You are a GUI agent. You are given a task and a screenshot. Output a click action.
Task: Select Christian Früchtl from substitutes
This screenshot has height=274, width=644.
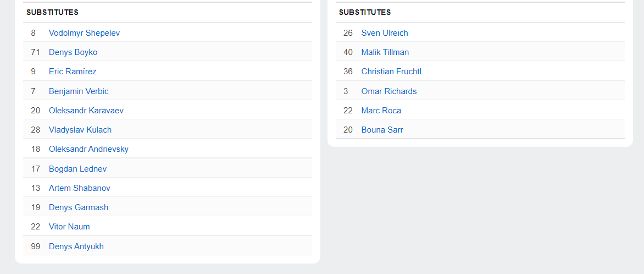tap(391, 72)
